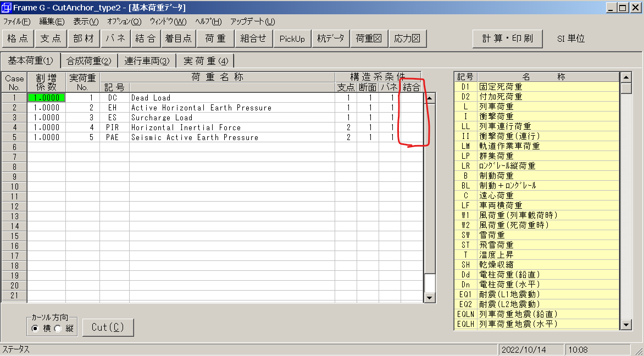
Task: Click the 10:08 time in status bar
Action: click(x=578, y=350)
